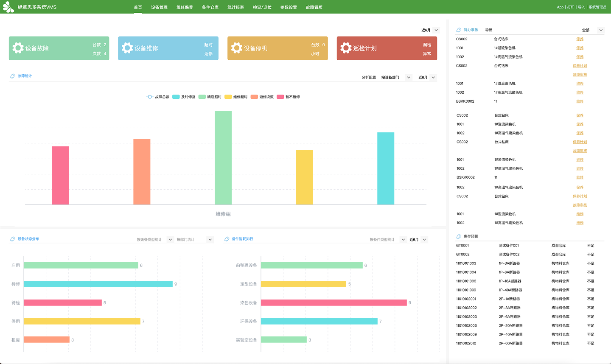Switch to the 统计报表 menu
The height and width of the screenshot is (364, 611).
point(235,7)
